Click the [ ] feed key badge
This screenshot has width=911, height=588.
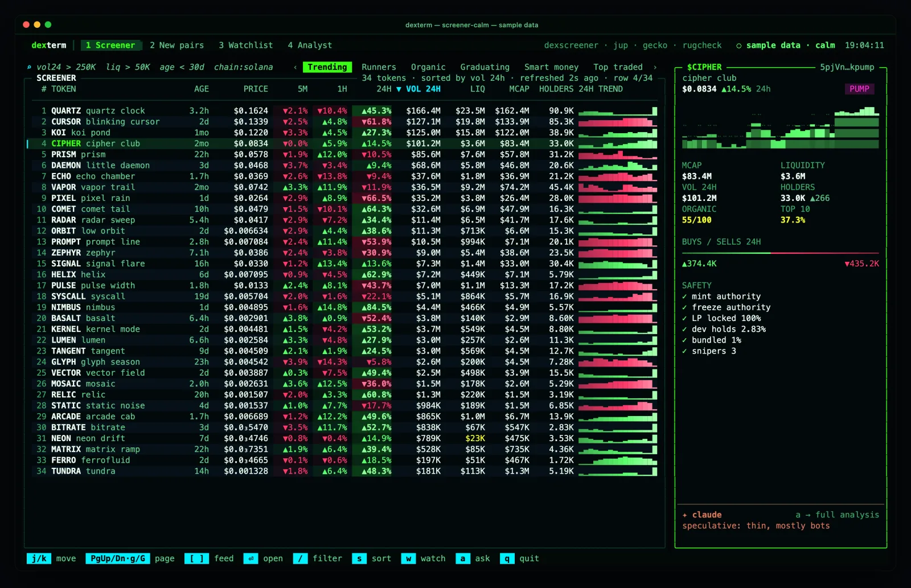coord(196,558)
